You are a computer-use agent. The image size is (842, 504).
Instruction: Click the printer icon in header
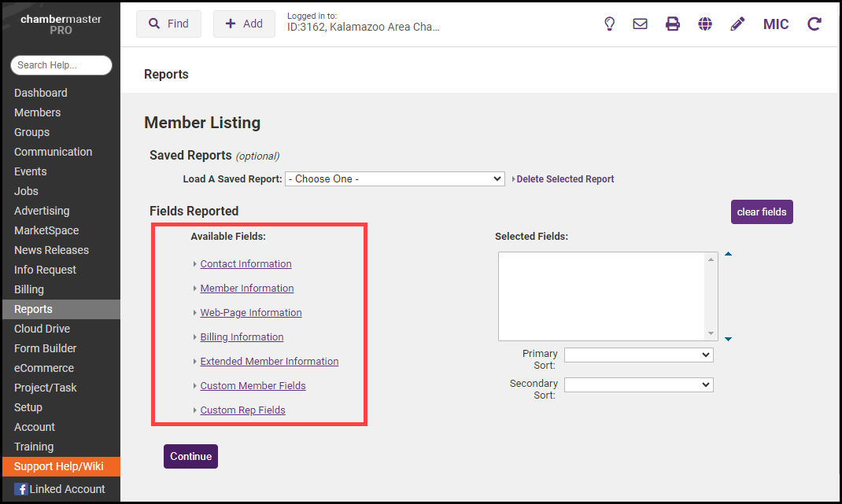[x=673, y=24]
